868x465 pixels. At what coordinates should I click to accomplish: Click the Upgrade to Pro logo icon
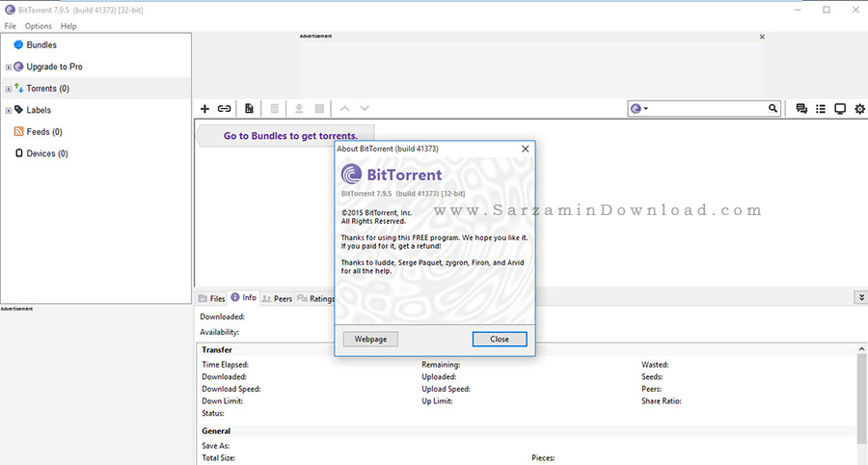point(18,67)
